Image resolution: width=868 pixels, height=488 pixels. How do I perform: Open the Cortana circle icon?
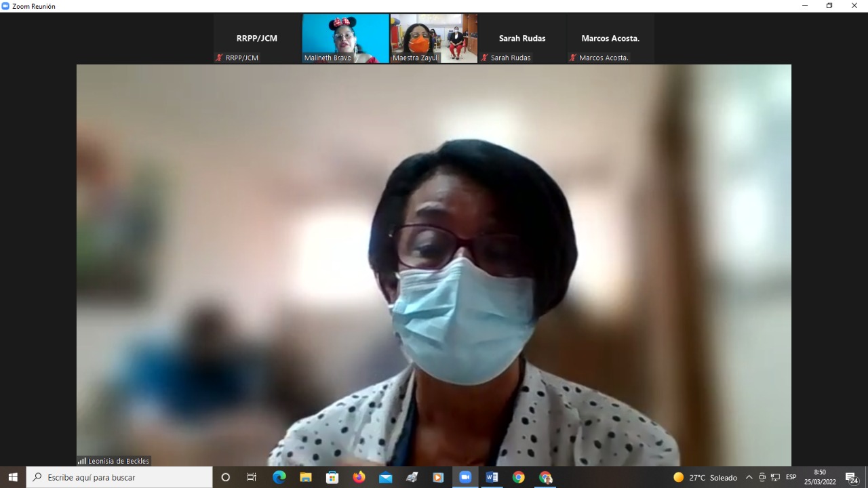coord(226,477)
